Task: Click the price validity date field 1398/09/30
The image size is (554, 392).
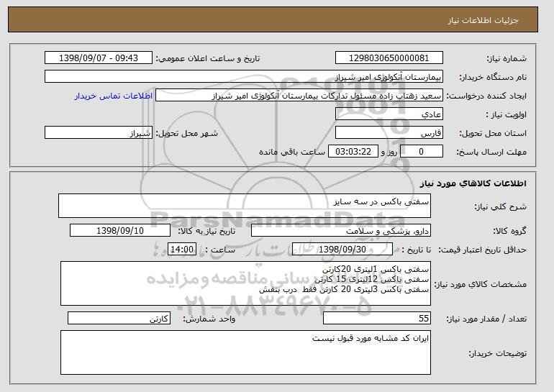Action: (342, 250)
